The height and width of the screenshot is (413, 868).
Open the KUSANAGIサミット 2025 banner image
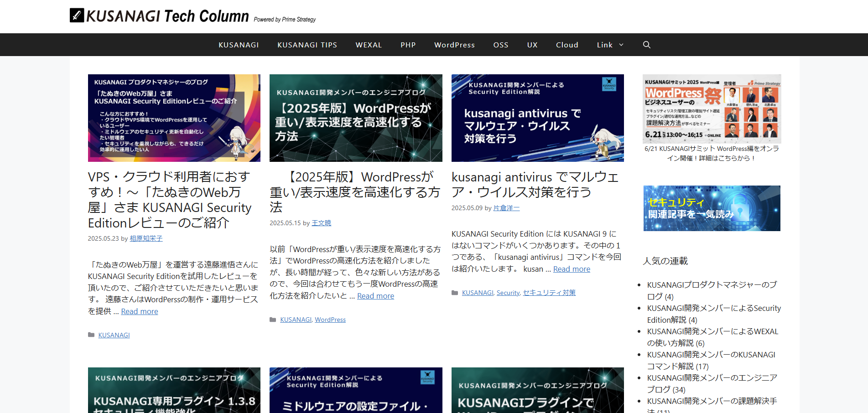point(712,109)
